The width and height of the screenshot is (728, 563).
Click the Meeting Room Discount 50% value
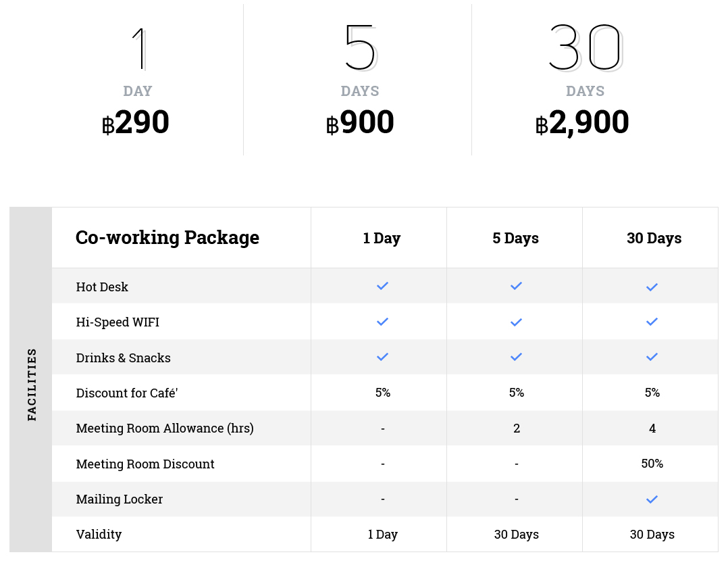point(652,464)
